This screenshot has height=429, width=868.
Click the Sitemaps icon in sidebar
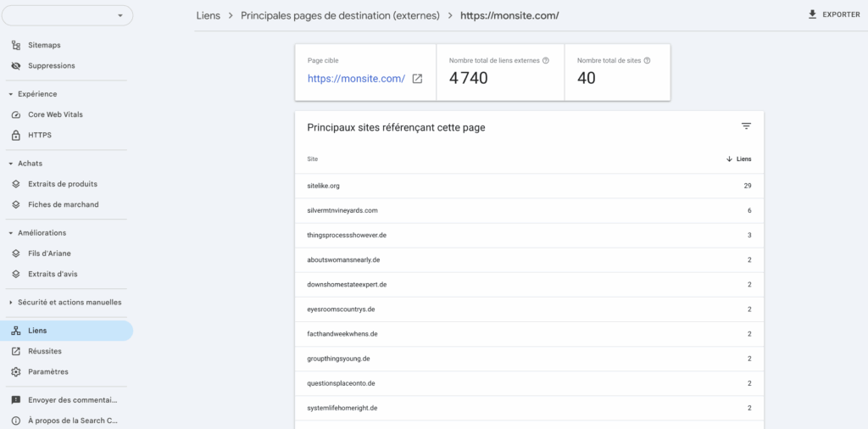coord(16,45)
